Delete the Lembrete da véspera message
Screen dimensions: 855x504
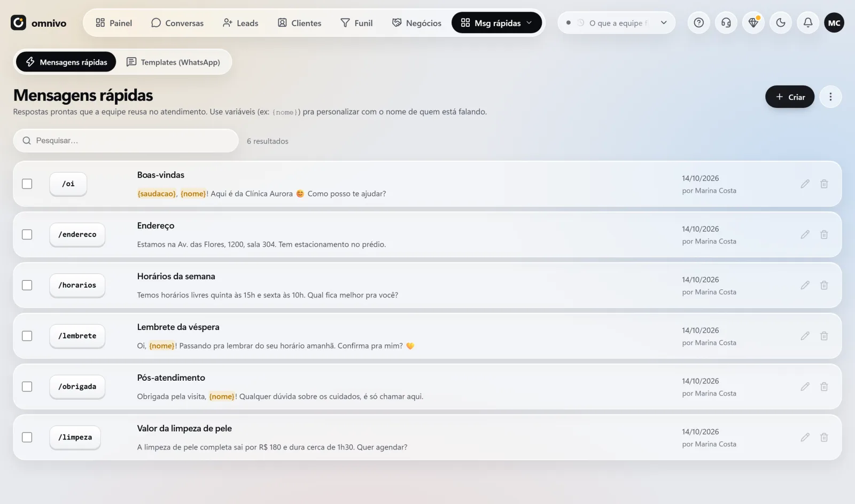(824, 336)
